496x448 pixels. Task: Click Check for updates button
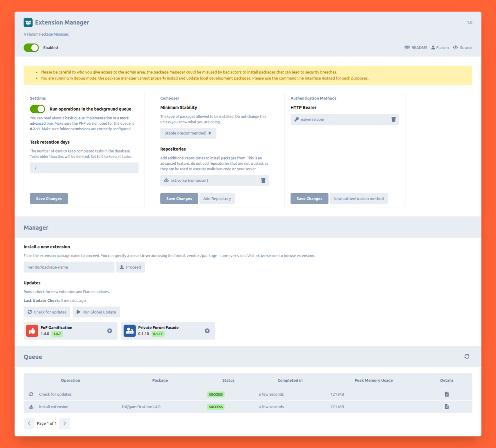coord(47,312)
